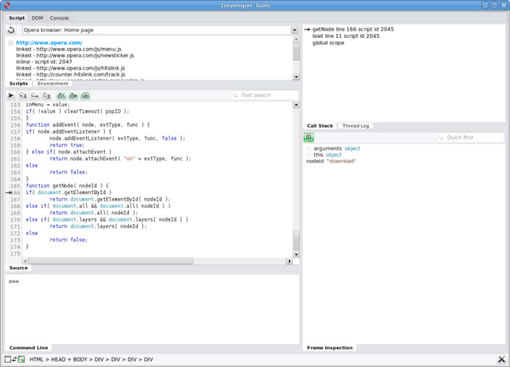The image size is (510, 367).
Task: Toggle the first green stop-at option icon
Action: 61,96
